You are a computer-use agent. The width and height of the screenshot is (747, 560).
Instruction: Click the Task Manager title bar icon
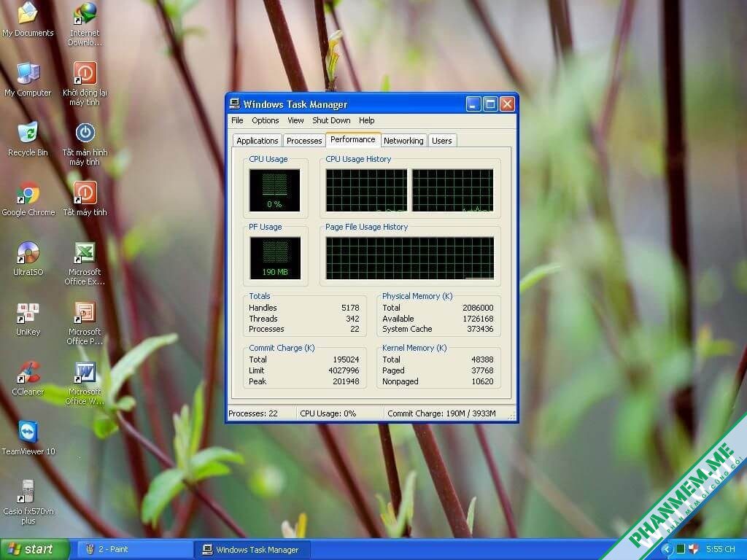234,104
